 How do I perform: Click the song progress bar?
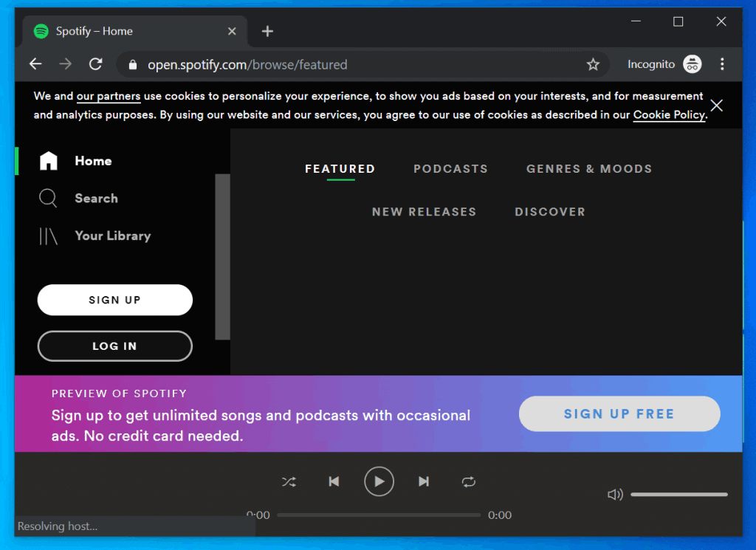coord(379,515)
